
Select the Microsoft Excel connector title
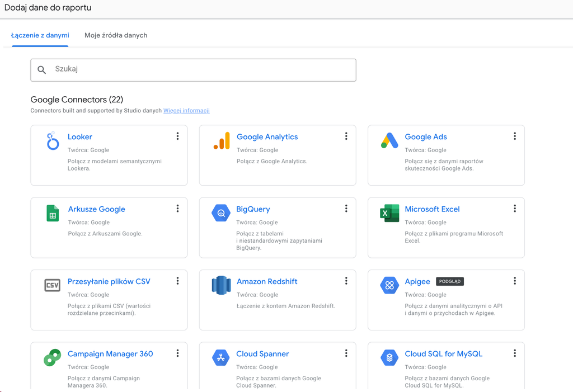coord(433,209)
